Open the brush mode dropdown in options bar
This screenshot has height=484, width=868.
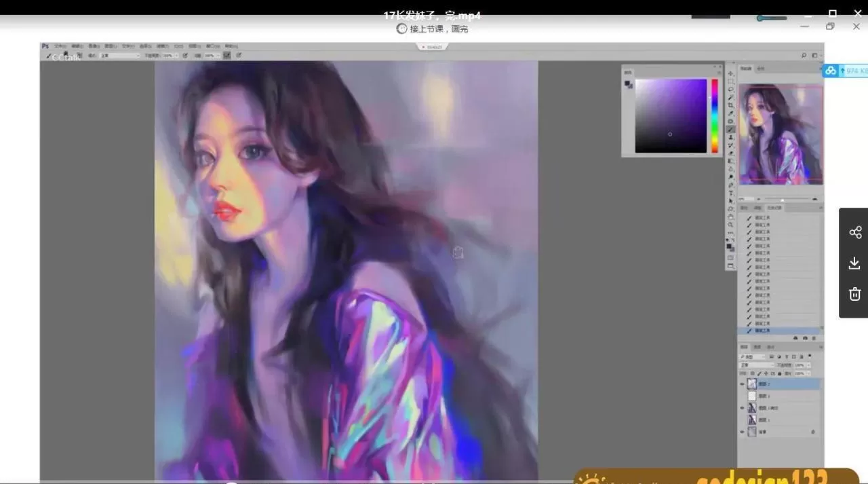click(119, 56)
